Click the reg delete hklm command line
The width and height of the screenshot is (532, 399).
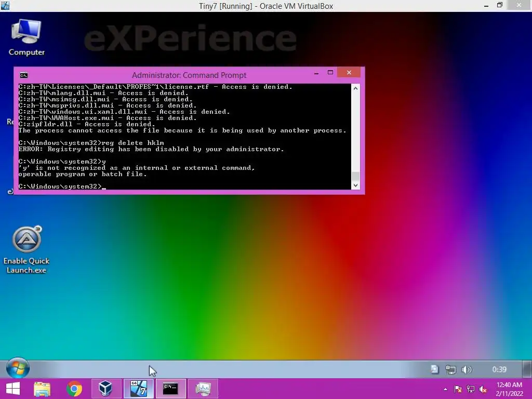91,143
